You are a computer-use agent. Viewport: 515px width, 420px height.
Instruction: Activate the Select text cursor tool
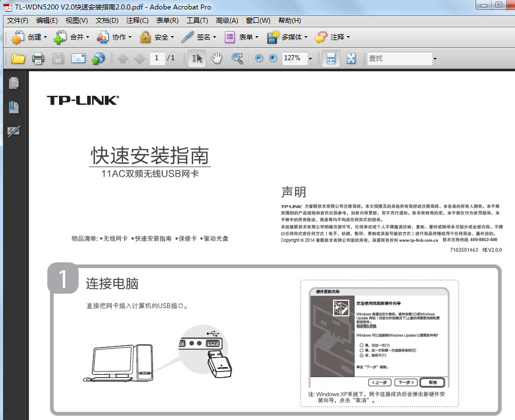coord(197,58)
